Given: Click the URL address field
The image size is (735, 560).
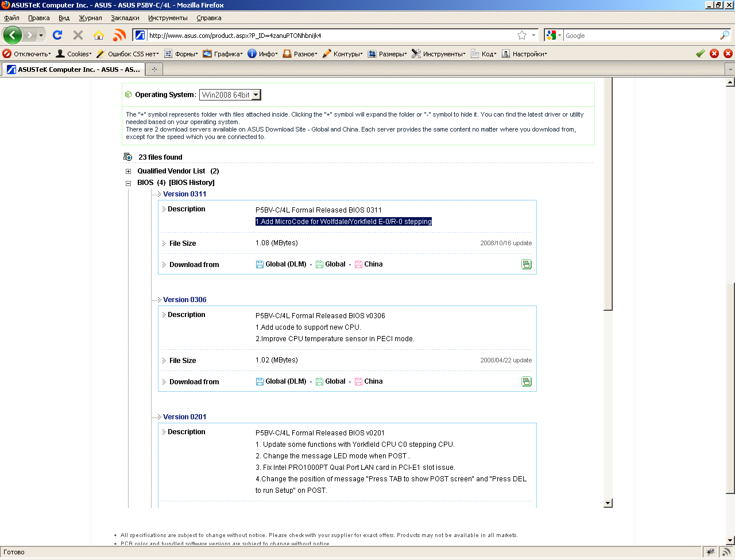Looking at the screenshot, I should point(331,36).
